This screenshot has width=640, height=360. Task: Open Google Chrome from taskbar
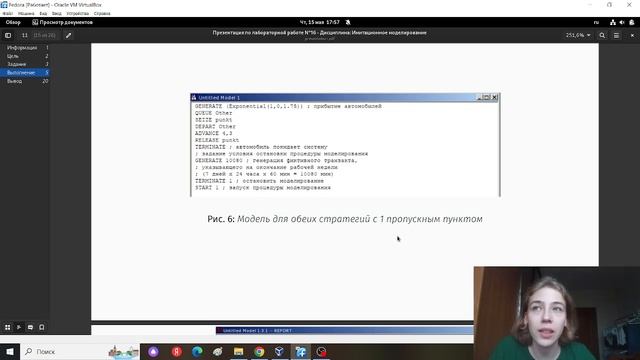tap(259, 351)
